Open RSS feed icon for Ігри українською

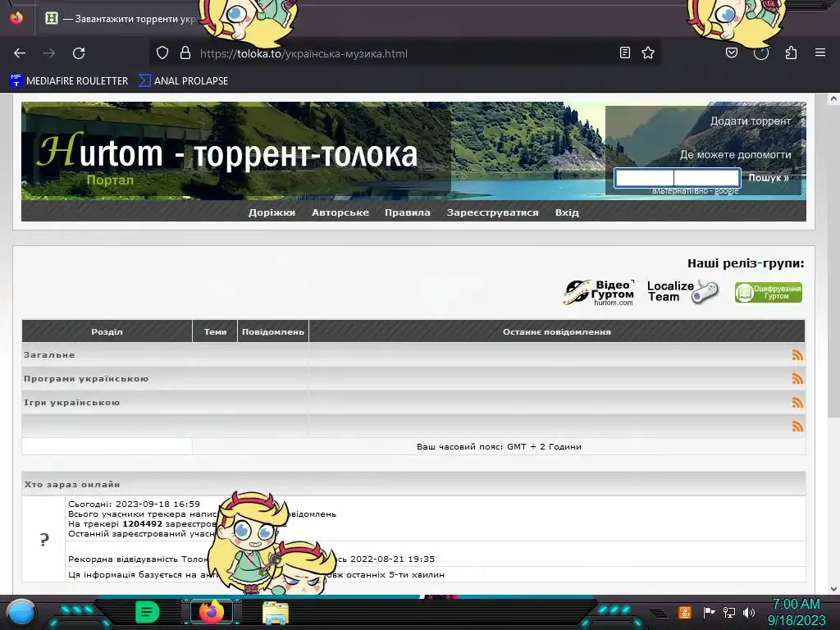coord(797,402)
